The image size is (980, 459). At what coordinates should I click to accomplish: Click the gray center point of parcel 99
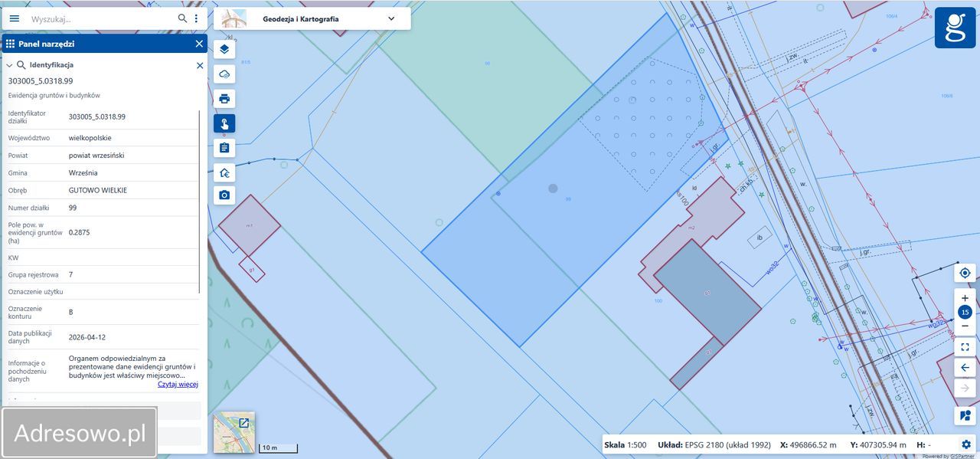tap(553, 188)
